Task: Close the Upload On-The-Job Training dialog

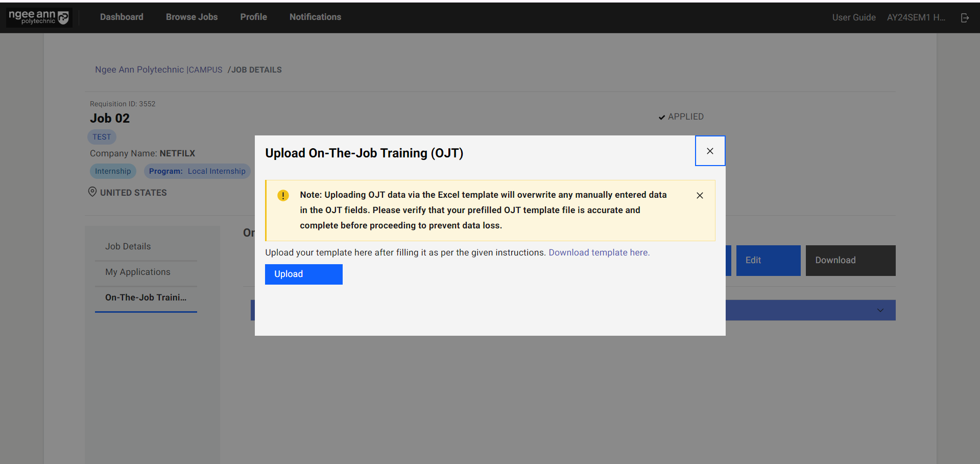Action: tap(710, 151)
